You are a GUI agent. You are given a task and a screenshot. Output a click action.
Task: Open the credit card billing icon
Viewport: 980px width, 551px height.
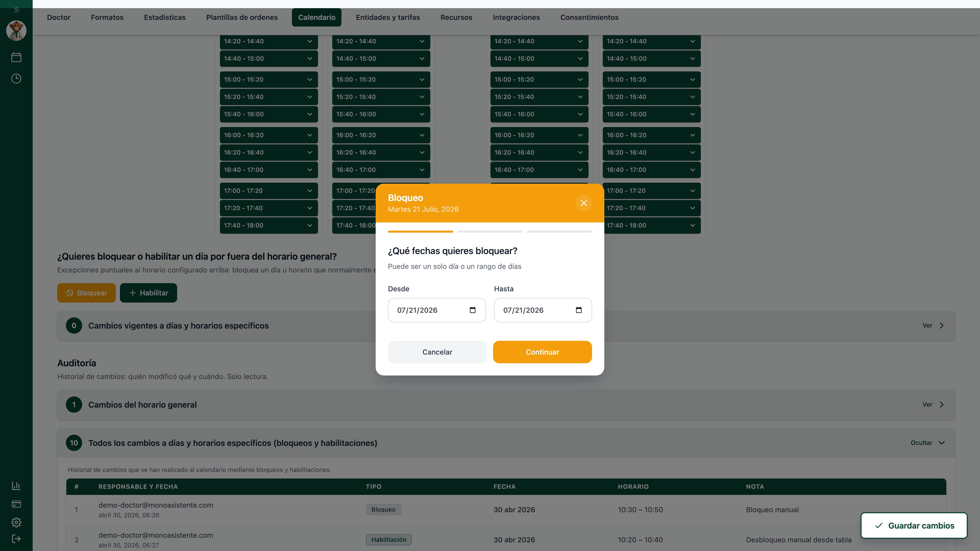16,504
